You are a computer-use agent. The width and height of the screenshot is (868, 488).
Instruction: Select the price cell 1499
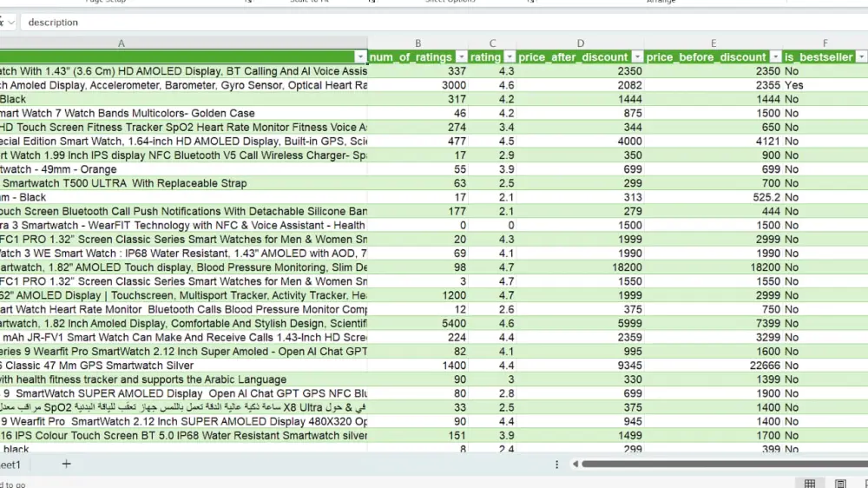click(x=580, y=435)
